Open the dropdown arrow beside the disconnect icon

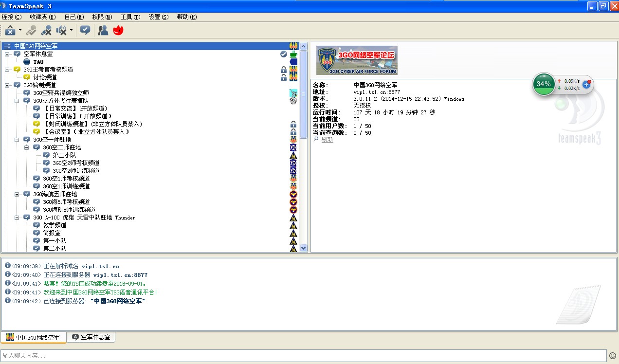(x=20, y=31)
